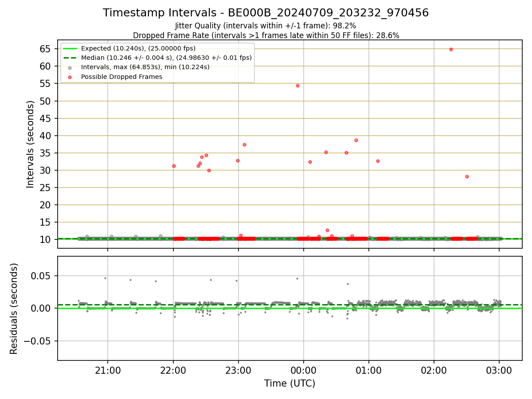The height and width of the screenshot is (399, 532).
Task: Select the Jitter Quality 98.2% subtitle text
Action: 266,26
